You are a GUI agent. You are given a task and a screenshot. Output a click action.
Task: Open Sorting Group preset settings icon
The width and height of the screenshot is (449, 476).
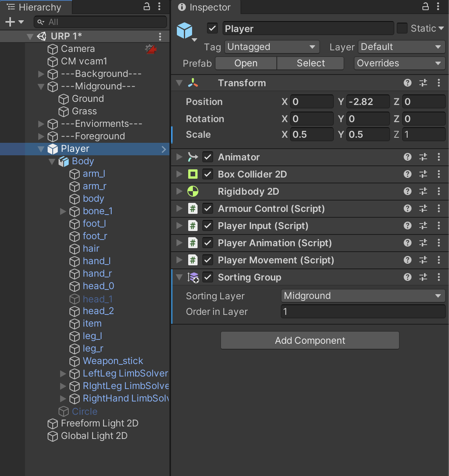(x=423, y=277)
